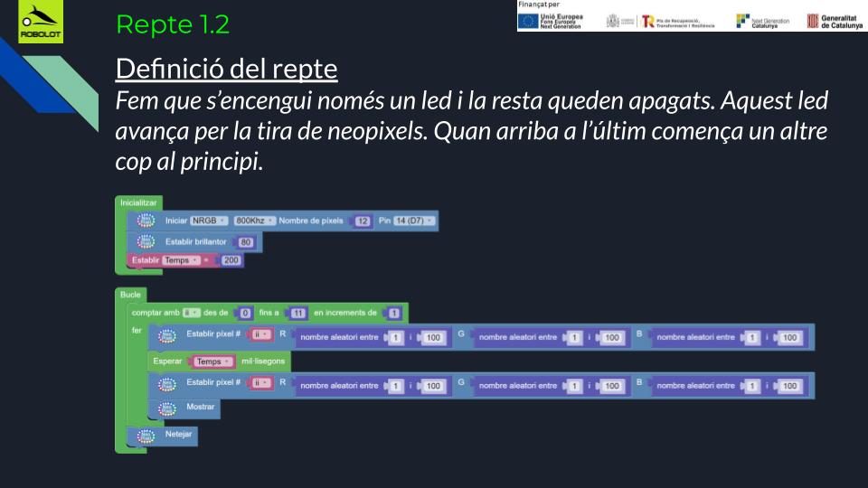
Task: Select the Bucle block header
Action: tap(130, 295)
